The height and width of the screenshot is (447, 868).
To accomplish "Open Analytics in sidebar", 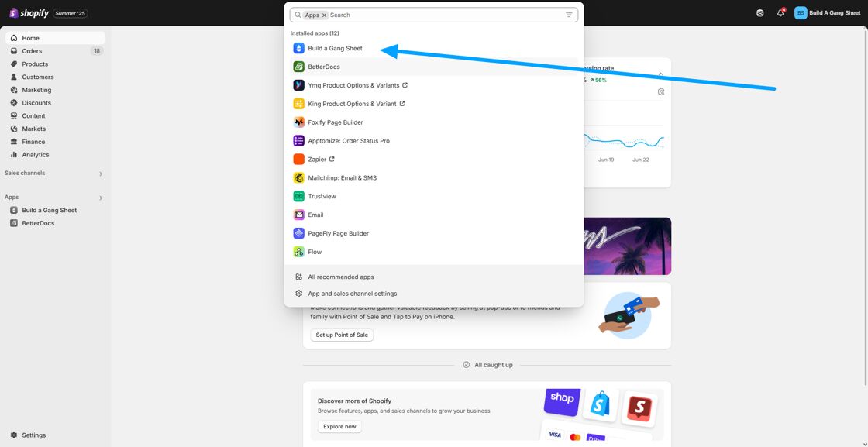I will tap(55, 155).
